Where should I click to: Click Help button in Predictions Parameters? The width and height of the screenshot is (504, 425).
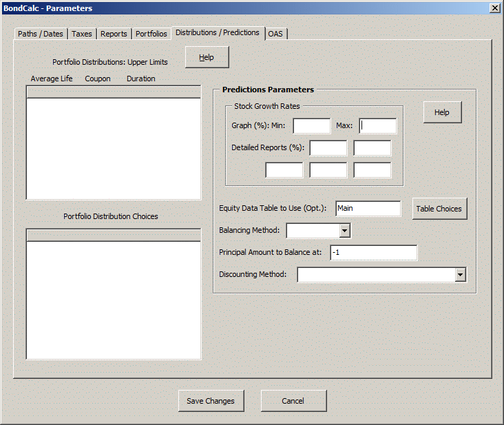click(x=442, y=112)
